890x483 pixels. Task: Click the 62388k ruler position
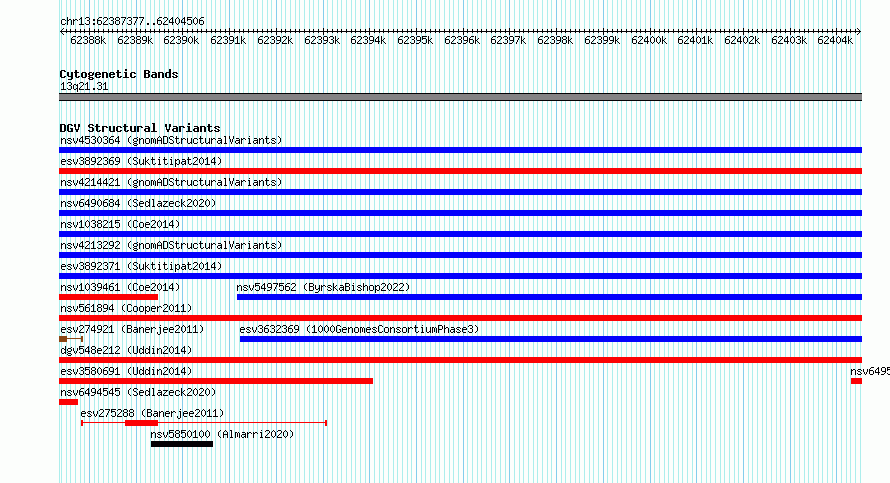tap(88, 40)
